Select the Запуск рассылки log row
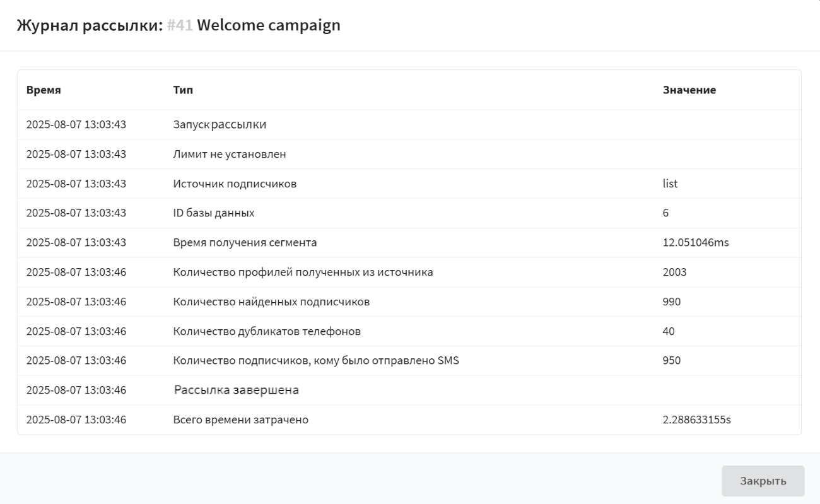Image resolution: width=820 pixels, height=504 pixels. (x=220, y=125)
